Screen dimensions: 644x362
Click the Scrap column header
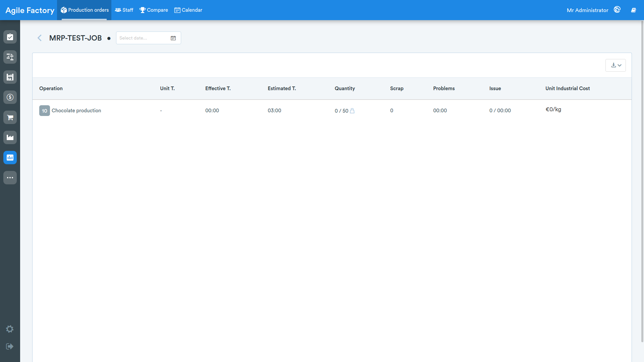pyautogui.click(x=397, y=88)
